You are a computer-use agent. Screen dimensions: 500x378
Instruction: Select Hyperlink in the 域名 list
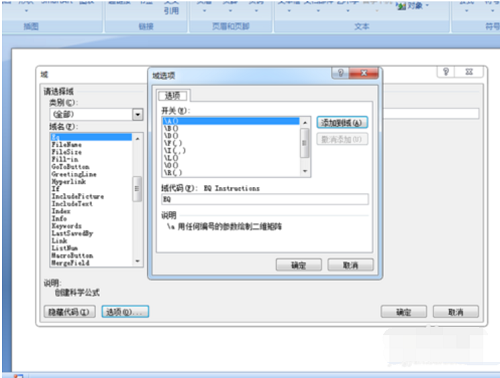pos(91,181)
